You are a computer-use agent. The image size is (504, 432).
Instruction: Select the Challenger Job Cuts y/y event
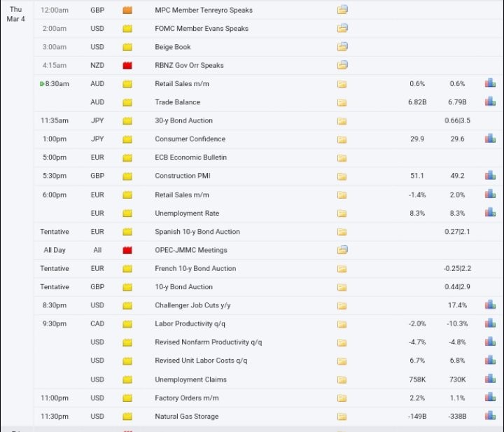(x=192, y=305)
